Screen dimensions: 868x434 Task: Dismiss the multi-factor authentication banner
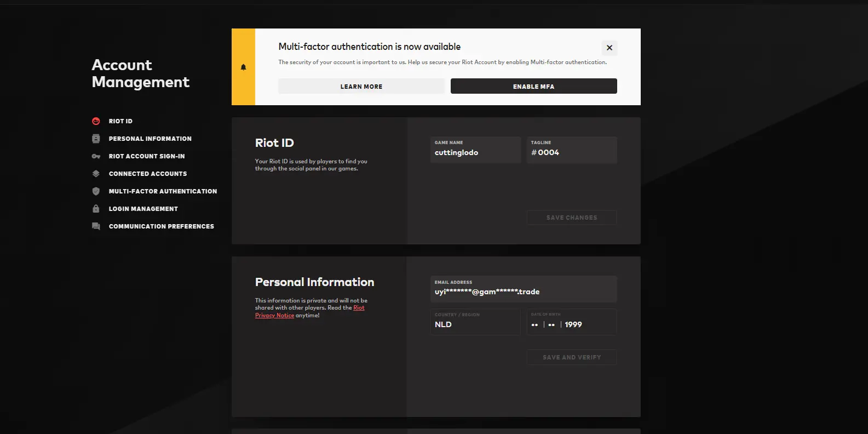(x=609, y=48)
